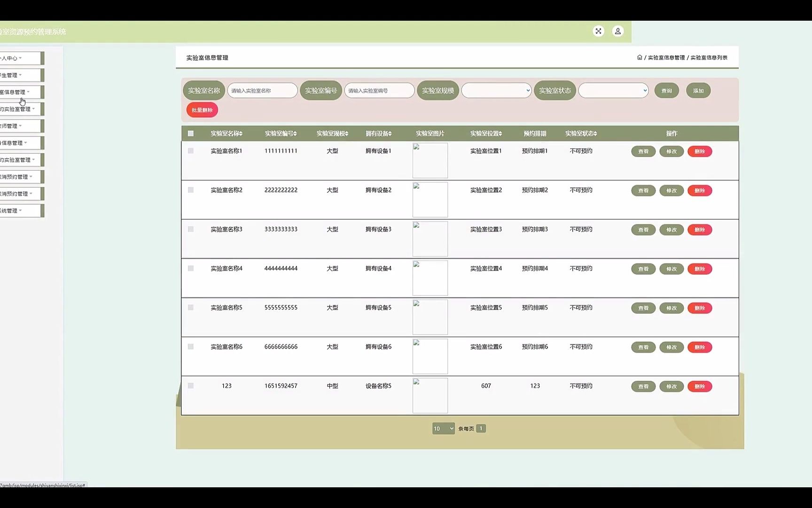The height and width of the screenshot is (508, 812).
Task: Go home via the breadcrumb house icon
Action: coord(640,57)
